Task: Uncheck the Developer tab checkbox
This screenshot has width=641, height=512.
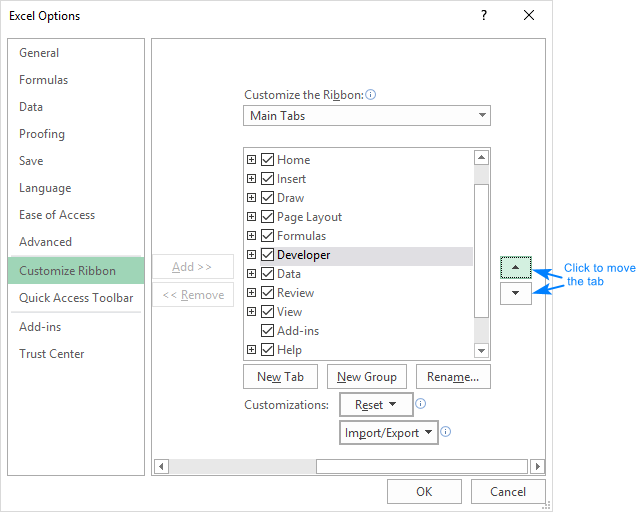Action: (x=267, y=255)
